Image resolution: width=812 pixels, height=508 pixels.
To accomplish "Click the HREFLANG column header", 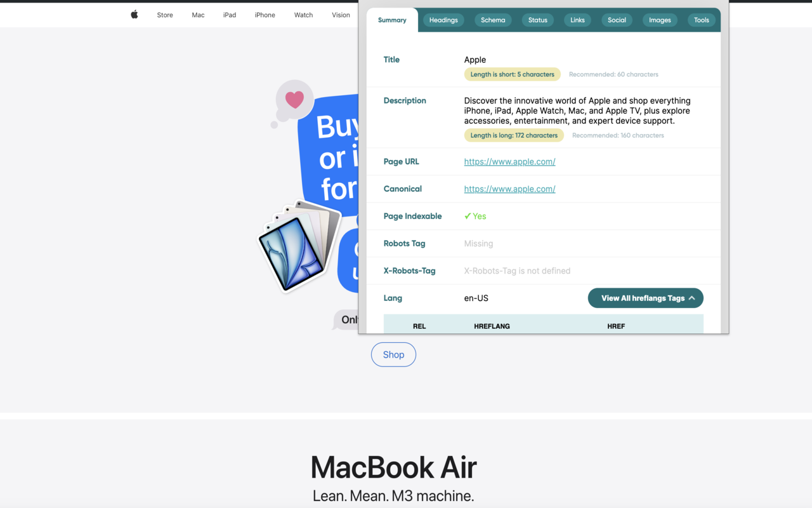I will pos(492,326).
